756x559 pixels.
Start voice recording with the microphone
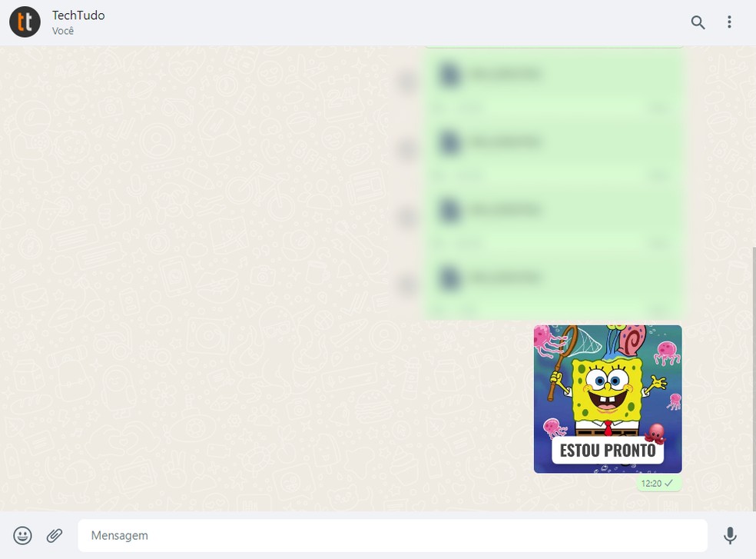coord(730,535)
